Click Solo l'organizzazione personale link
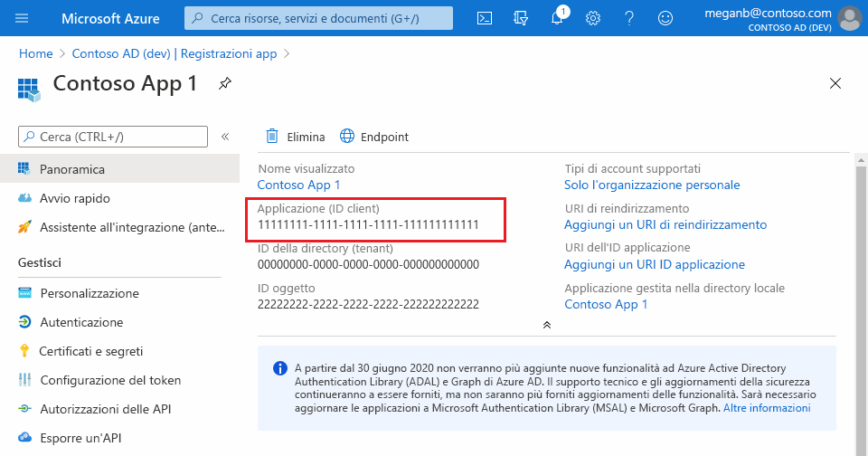Image resolution: width=868 pixels, height=456 pixels. pyautogui.click(x=652, y=185)
